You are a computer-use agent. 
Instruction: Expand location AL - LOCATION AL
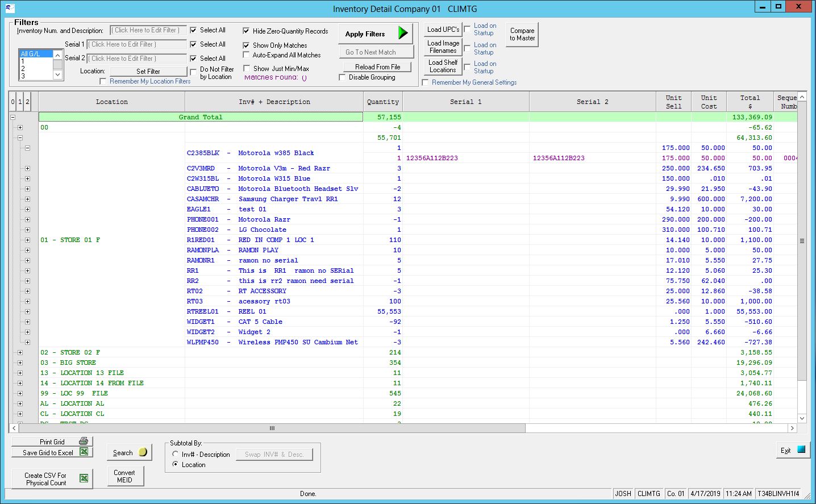(20, 403)
